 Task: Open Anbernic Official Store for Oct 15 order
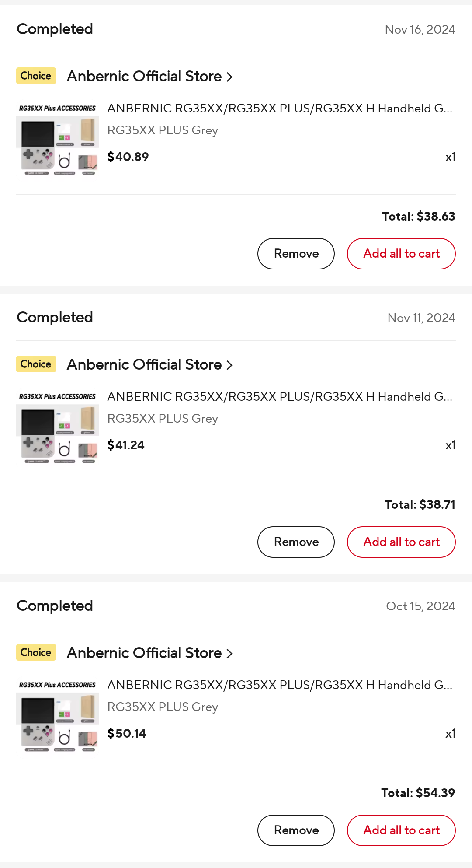tap(144, 653)
